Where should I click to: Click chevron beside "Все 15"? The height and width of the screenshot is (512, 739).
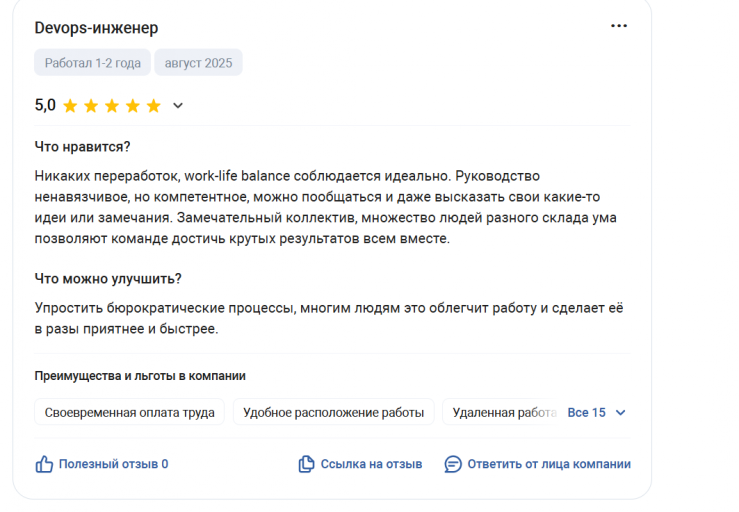pyautogui.click(x=621, y=413)
